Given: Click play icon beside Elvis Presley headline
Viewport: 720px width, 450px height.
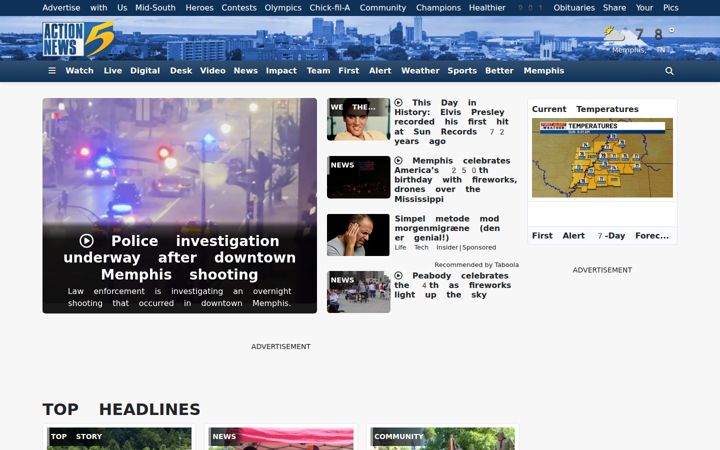Looking at the screenshot, I should tap(399, 102).
